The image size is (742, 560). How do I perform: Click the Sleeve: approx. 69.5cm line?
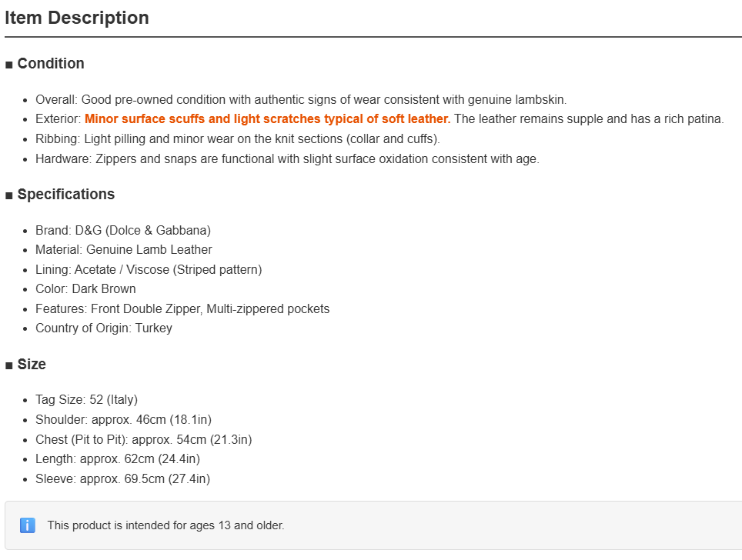122,478
